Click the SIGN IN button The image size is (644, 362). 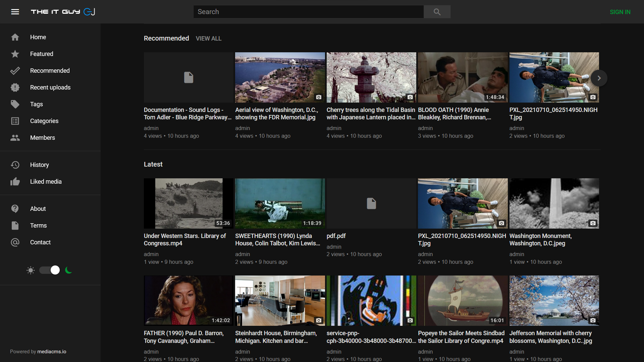point(620,12)
